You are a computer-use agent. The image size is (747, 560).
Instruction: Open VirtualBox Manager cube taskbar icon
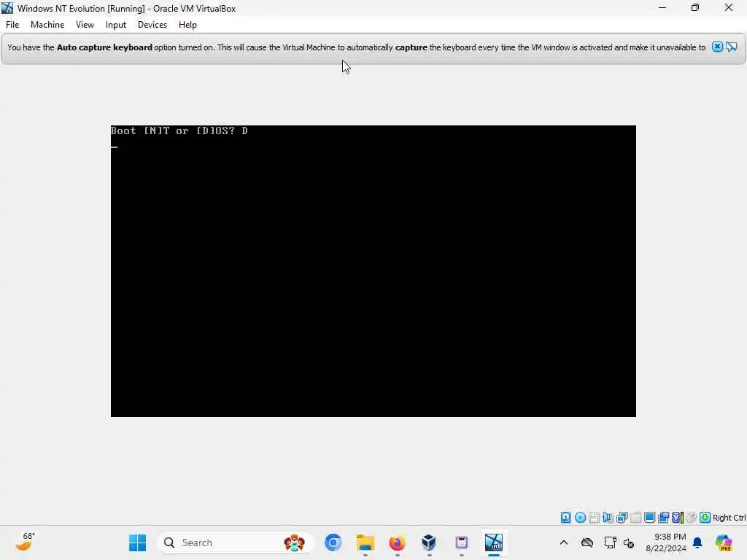[x=429, y=542]
